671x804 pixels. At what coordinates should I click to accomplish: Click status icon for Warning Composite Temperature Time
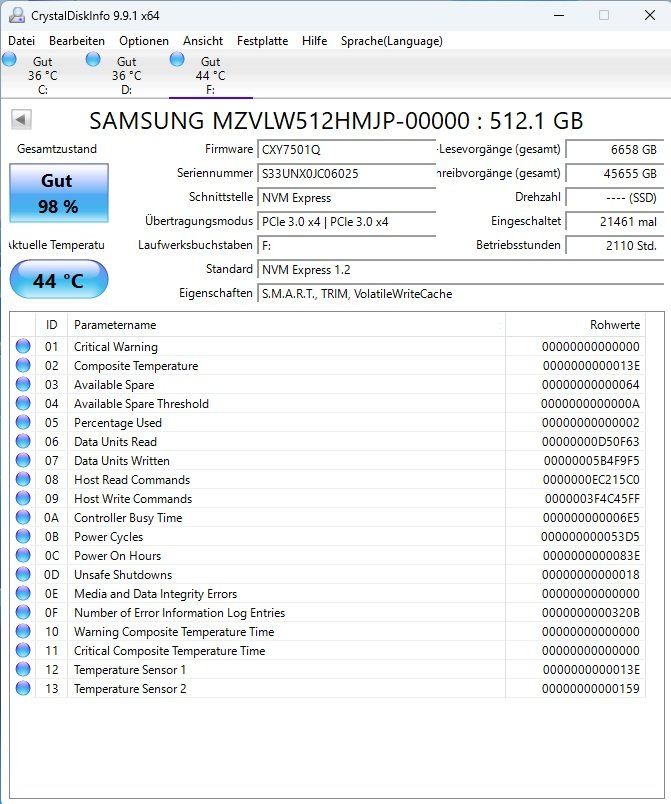point(23,631)
